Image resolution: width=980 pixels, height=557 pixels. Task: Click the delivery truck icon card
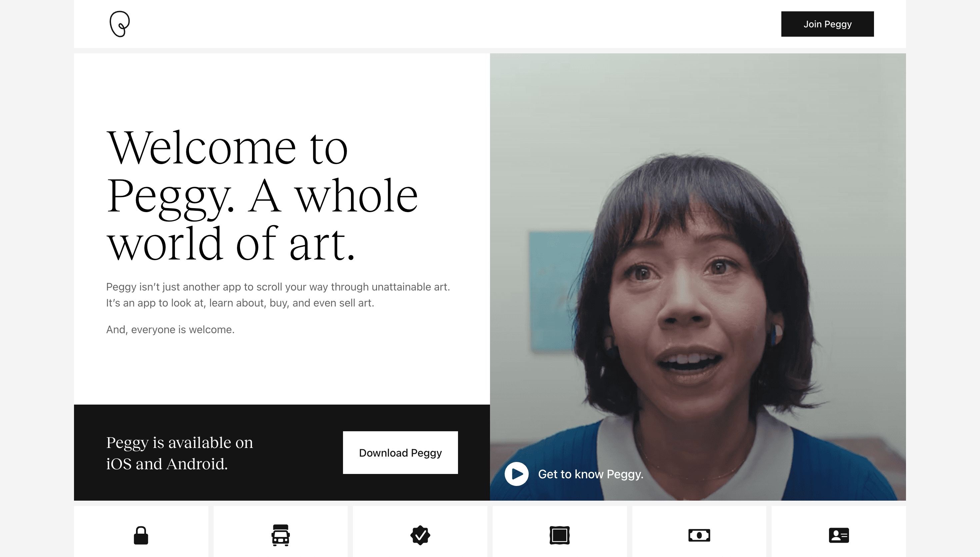(x=281, y=532)
